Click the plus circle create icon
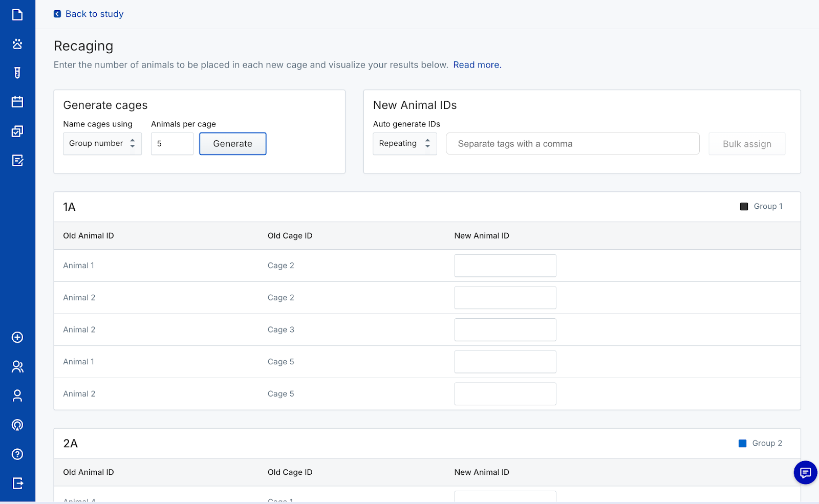This screenshot has width=819, height=504. click(17, 337)
